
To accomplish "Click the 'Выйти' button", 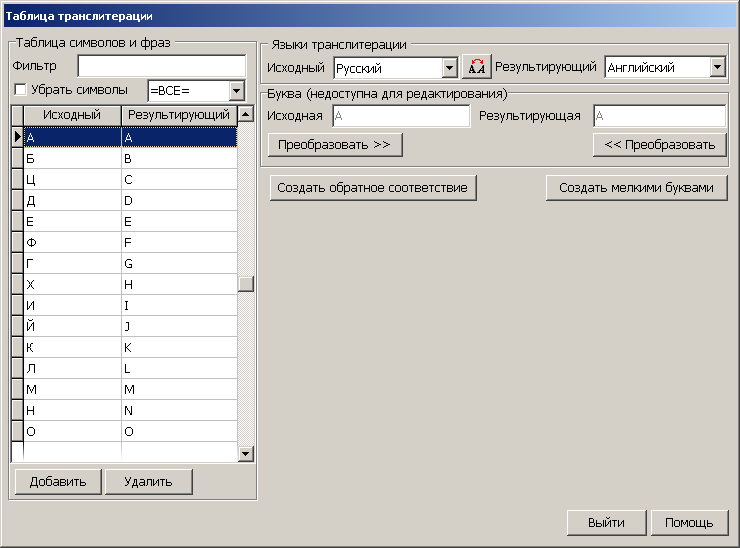I will [606, 523].
